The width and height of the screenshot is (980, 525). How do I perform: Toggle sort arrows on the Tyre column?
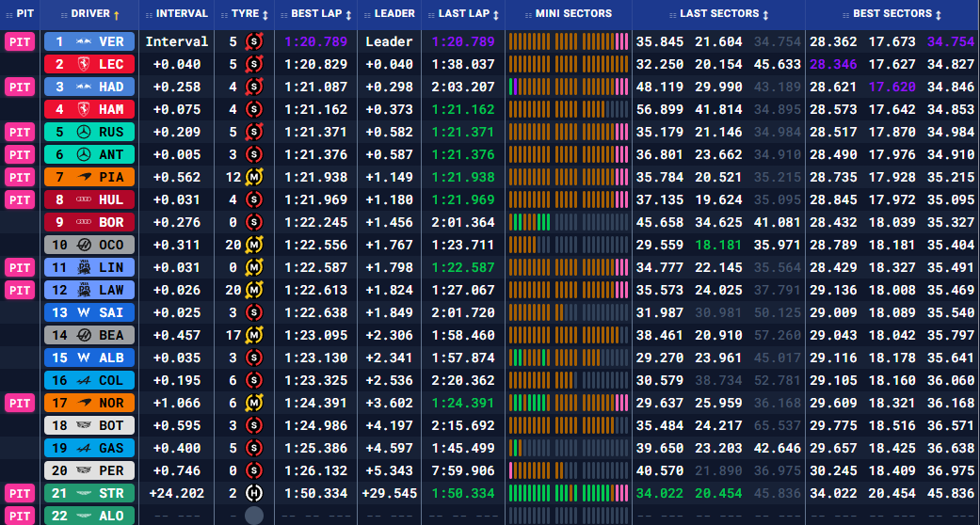click(265, 15)
